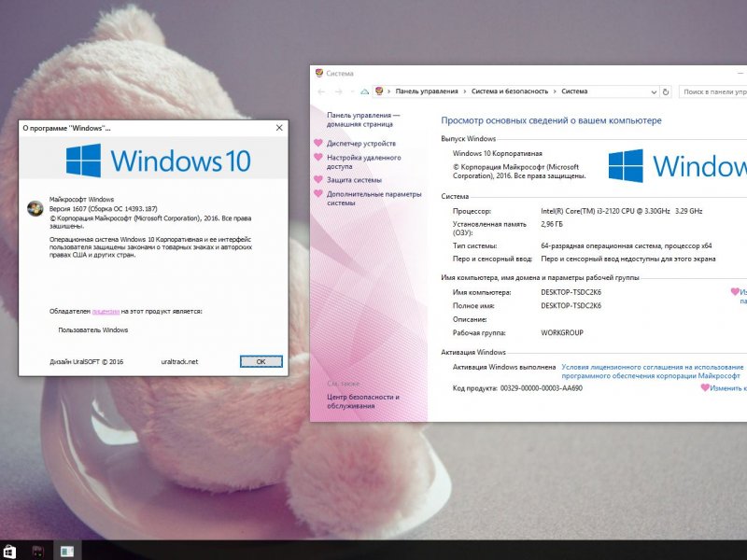Image resolution: width=747 pixels, height=560 pixels.
Task: Expand the chevron after Панель управления breadcrumb
Action: (465, 91)
